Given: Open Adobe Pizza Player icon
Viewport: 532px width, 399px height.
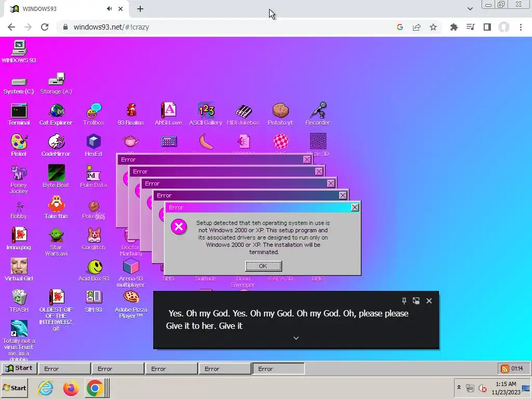Looking at the screenshot, I should coord(130,304).
